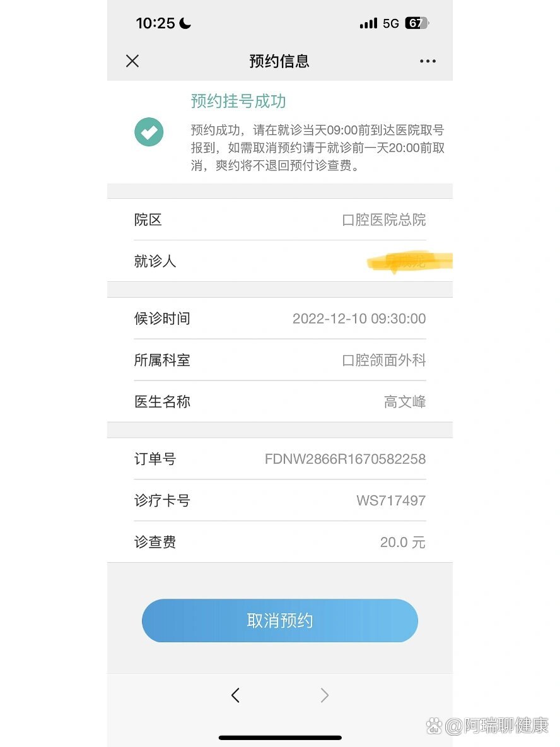The width and height of the screenshot is (560, 747).
Task: Tap the 候诊时间 appointment time value
Action: (359, 319)
